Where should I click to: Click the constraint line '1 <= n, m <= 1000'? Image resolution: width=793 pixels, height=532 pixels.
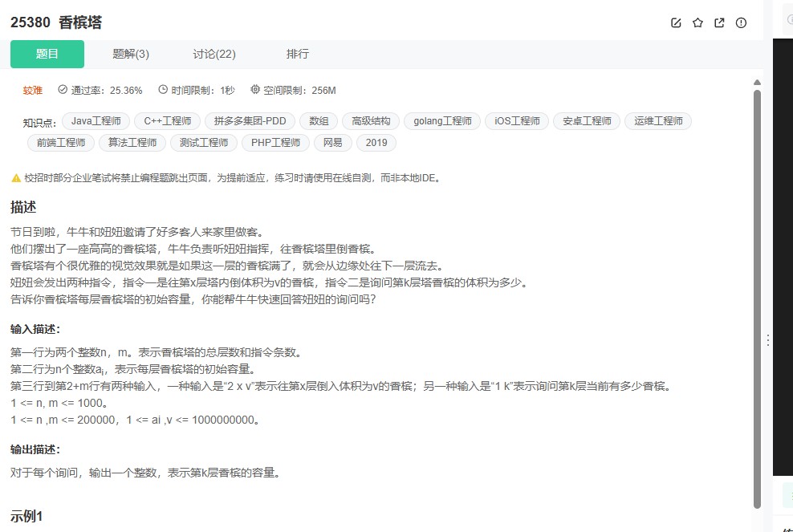[x=59, y=403]
